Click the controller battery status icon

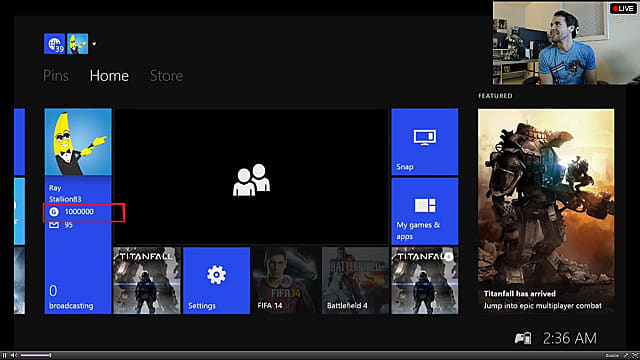pyautogui.click(x=523, y=338)
